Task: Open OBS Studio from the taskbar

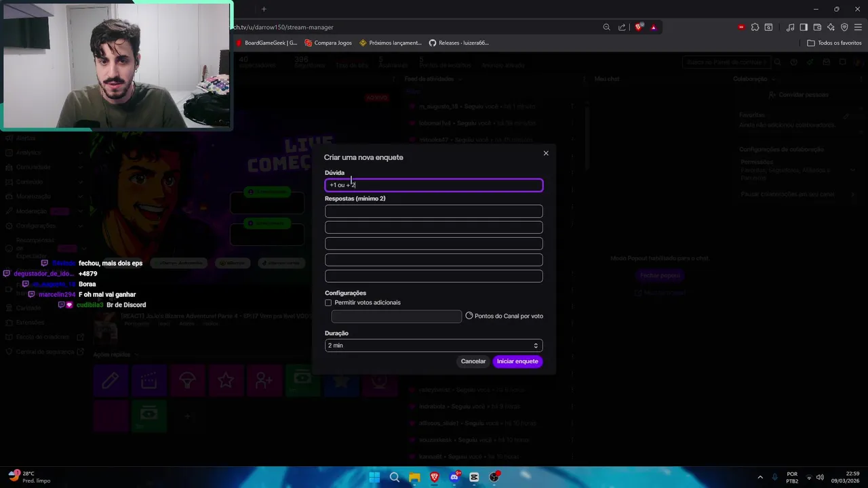Action: point(494,477)
